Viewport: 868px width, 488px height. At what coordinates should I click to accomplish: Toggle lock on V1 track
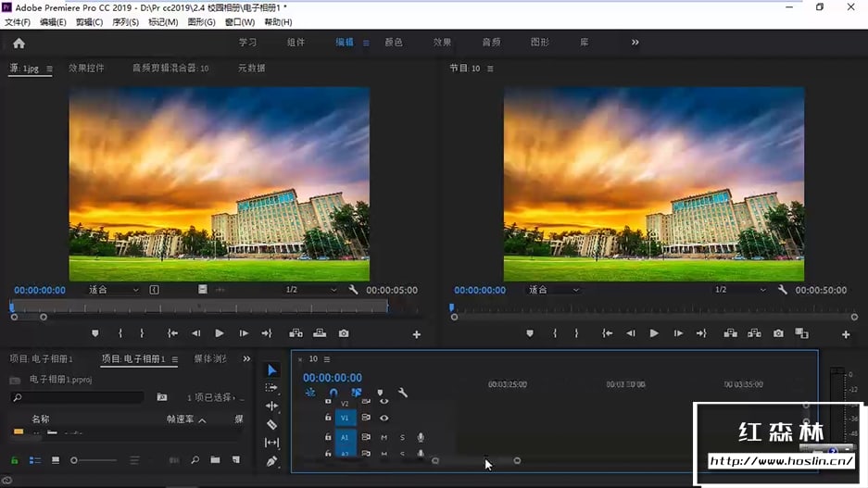[x=328, y=418]
